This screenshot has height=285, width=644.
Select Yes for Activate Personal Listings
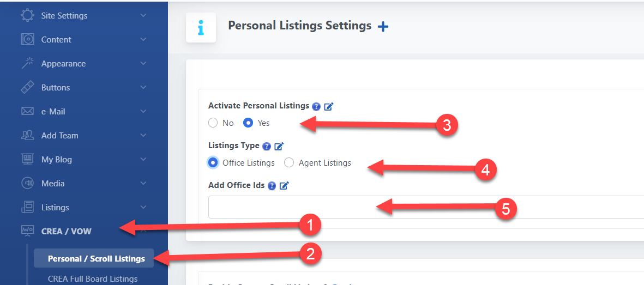coord(248,123)
